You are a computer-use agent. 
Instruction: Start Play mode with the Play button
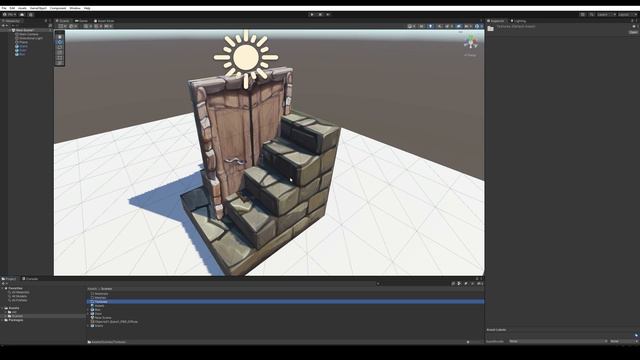pyautogui.click(x=312, y=15)
